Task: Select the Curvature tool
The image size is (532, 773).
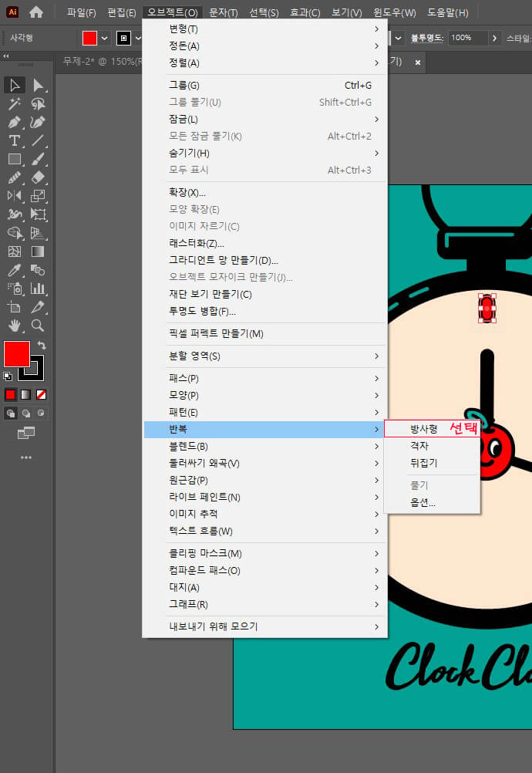Action: [x=38, y=122]
